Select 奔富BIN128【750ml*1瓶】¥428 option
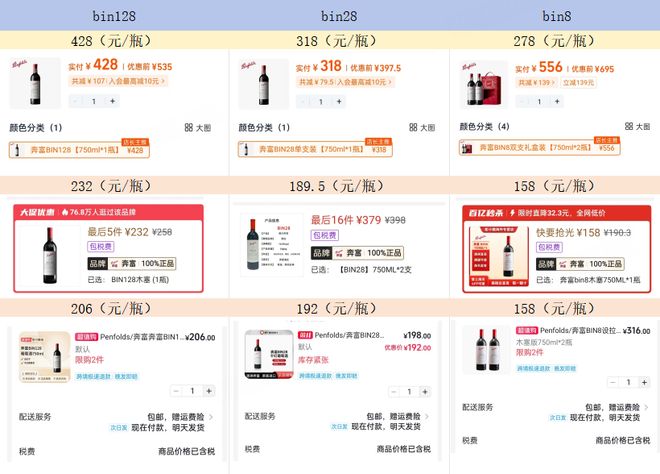Screen dimensions: 660x474 coord(79,149)
